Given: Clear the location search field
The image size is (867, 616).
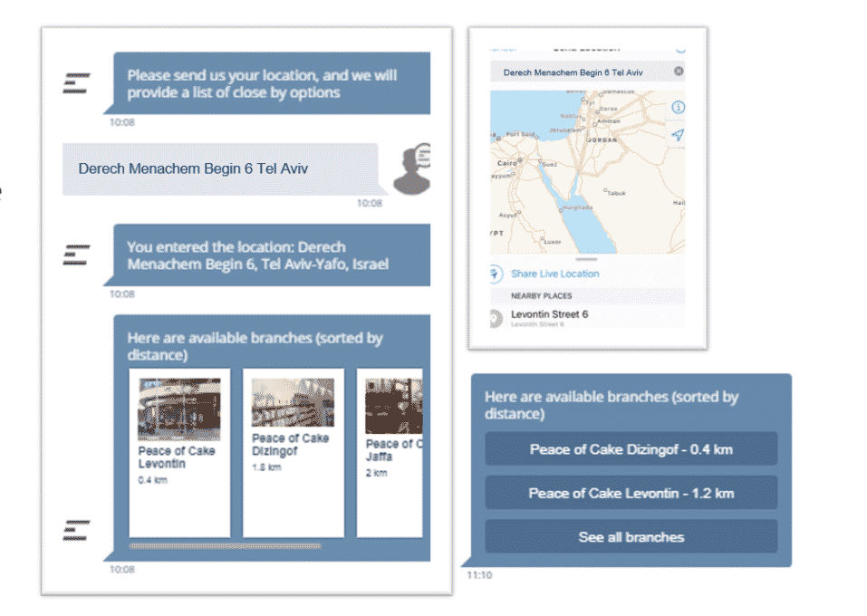Looking at the screenshot, I should [x=679, y=72].
